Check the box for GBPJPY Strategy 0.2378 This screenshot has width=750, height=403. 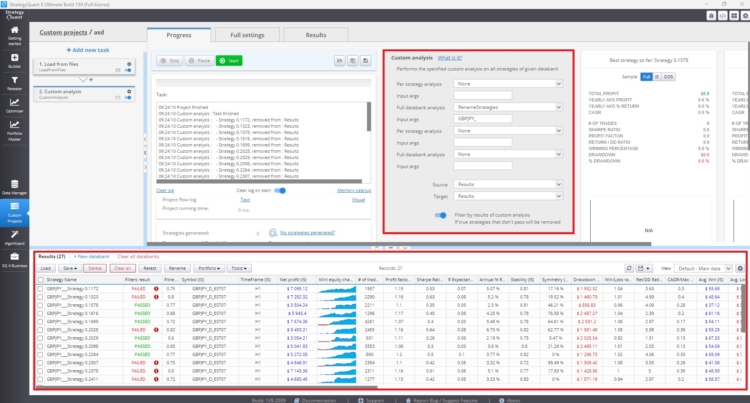click(41, 371)
